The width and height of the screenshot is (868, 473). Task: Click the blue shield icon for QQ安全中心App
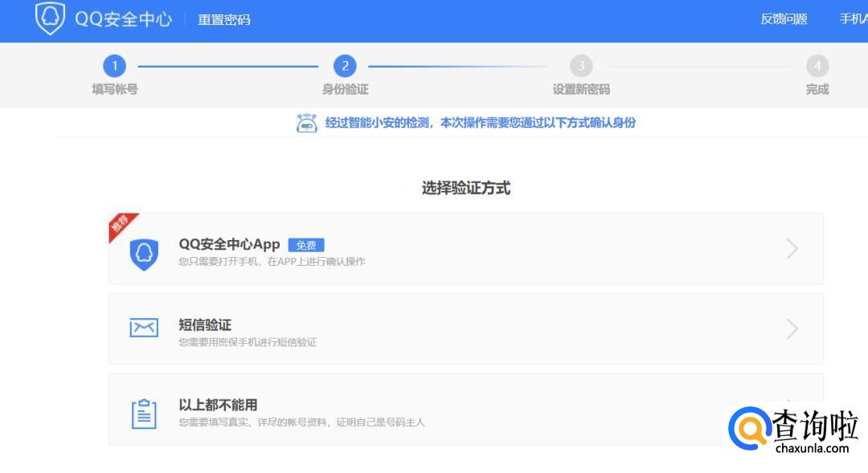(144, 254)
